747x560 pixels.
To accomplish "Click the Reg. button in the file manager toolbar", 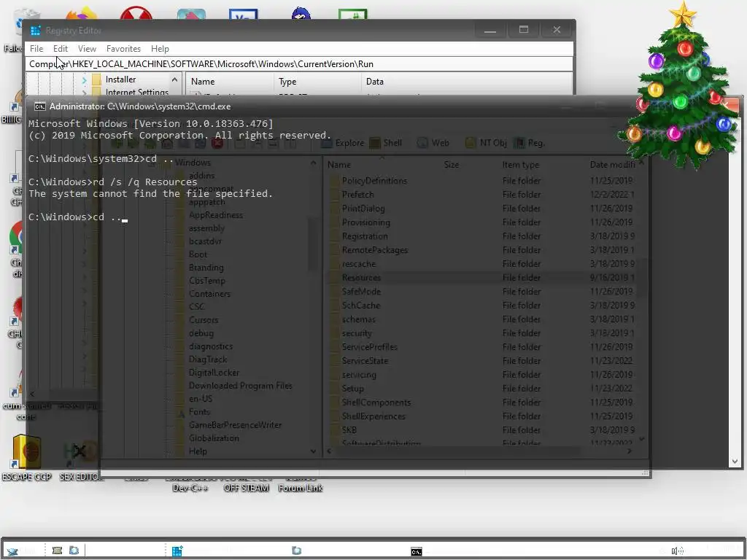I will 530,143.
